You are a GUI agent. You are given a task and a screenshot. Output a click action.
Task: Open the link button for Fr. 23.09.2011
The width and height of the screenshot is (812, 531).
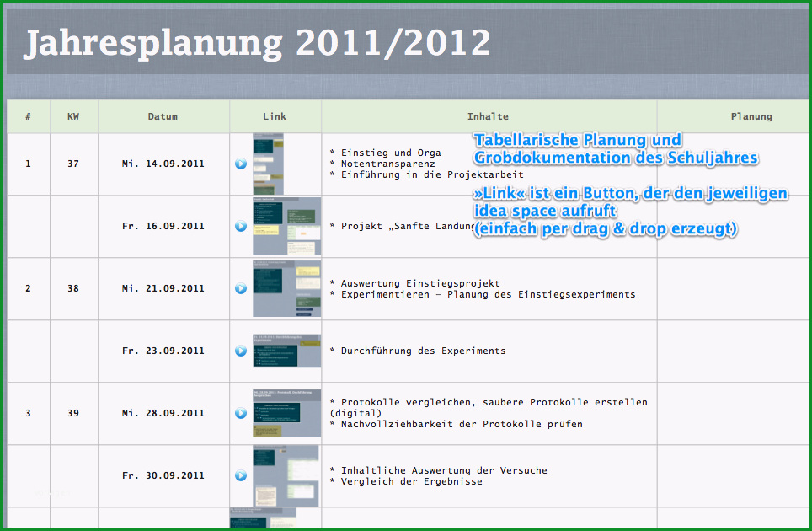point(241,351)
